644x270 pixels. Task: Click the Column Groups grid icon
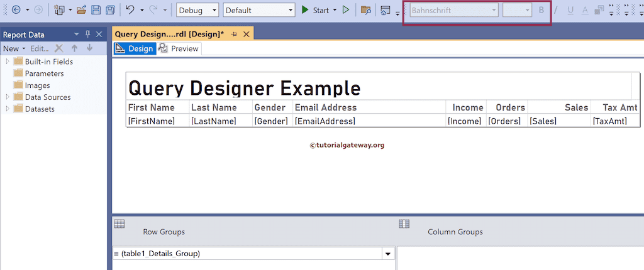point(404,224)
